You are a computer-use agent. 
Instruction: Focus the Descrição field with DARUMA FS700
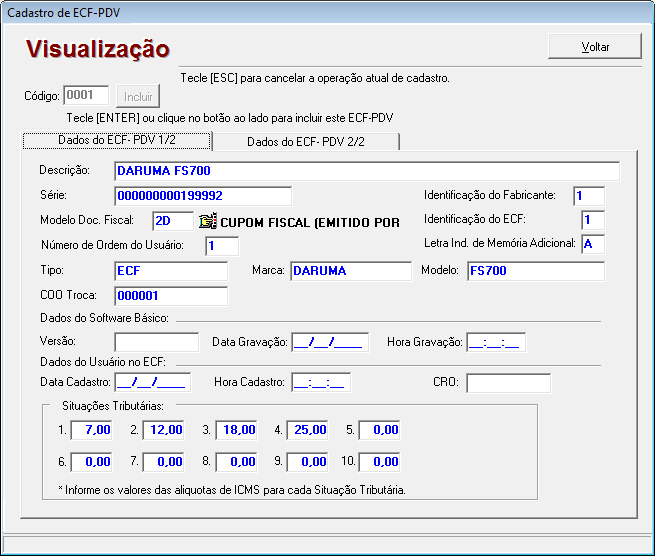pyautogui.click(x=366, y=171)
